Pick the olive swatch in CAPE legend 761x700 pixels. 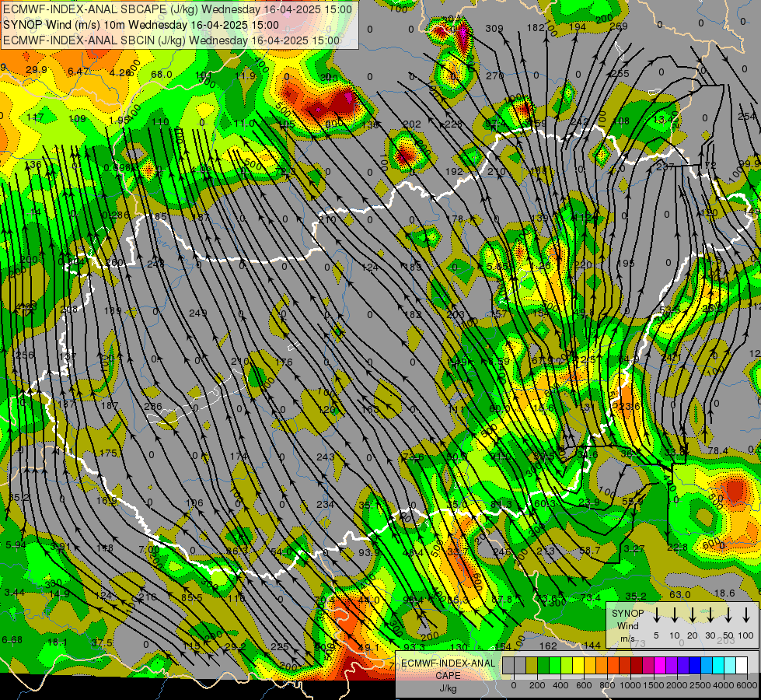[532, 666]
